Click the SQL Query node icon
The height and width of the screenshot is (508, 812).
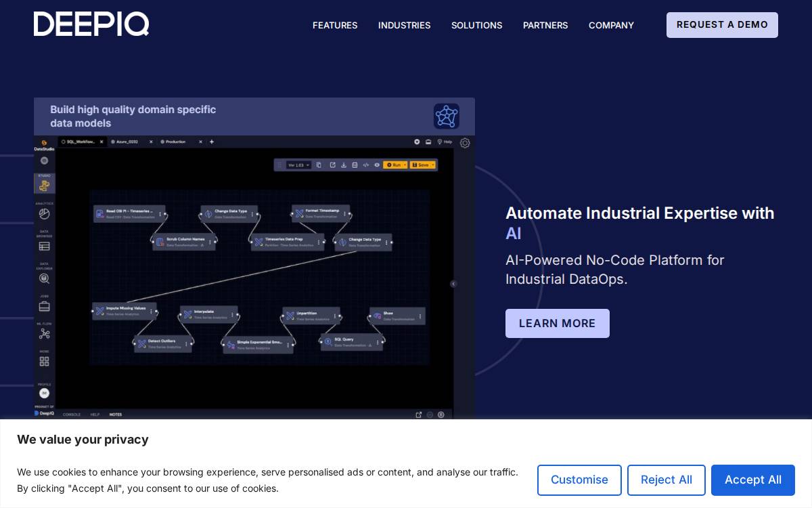click(x=328, y=341)
